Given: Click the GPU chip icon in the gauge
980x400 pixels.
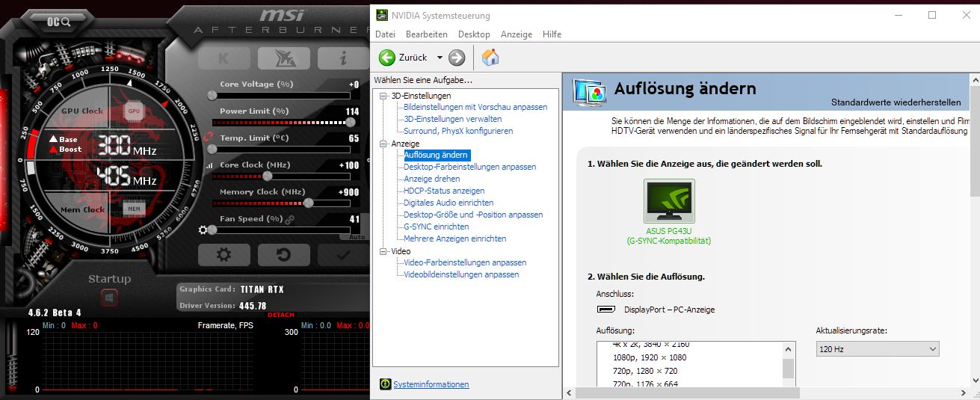Looking at the screenshot, I should (x=134, y=111).
